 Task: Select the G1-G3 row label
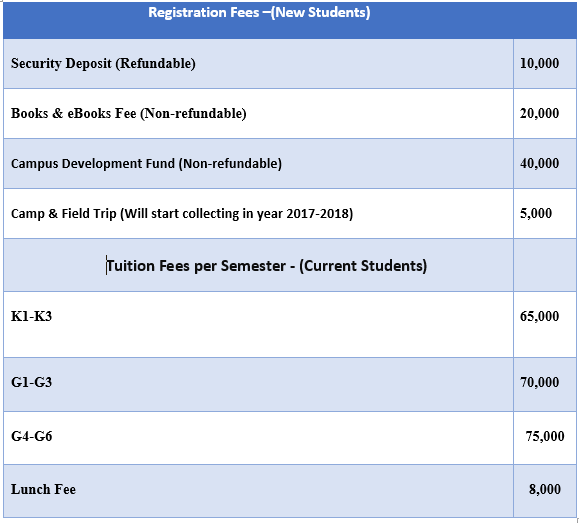click(x=31, y=382)
